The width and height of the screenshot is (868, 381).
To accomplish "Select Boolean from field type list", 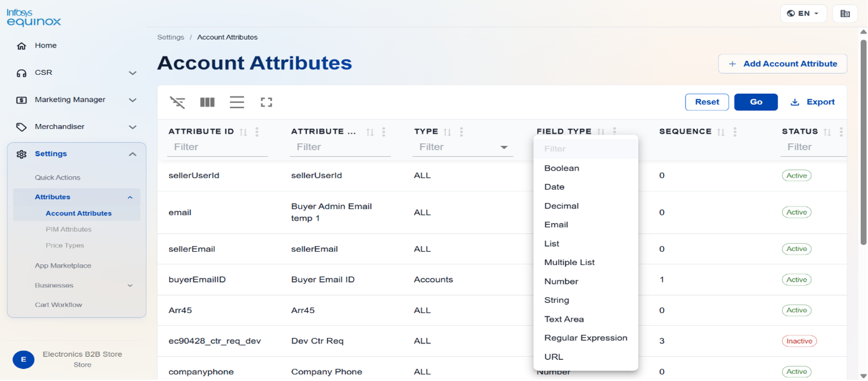I will 586,168.
